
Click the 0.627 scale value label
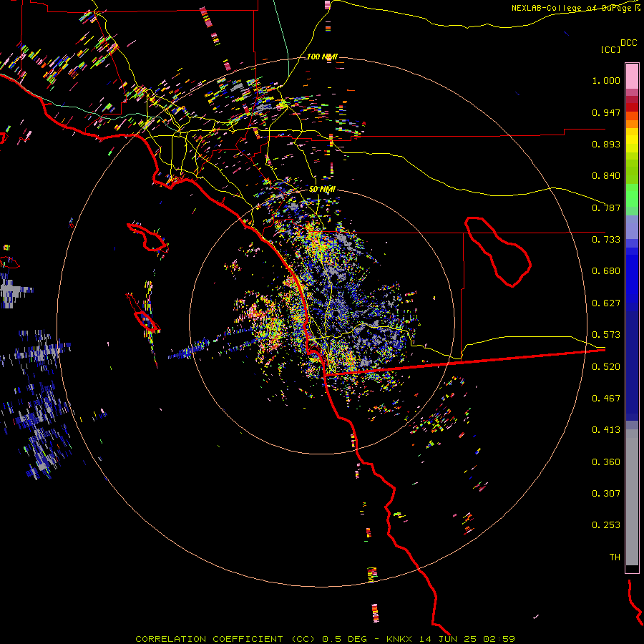[606, 303]
